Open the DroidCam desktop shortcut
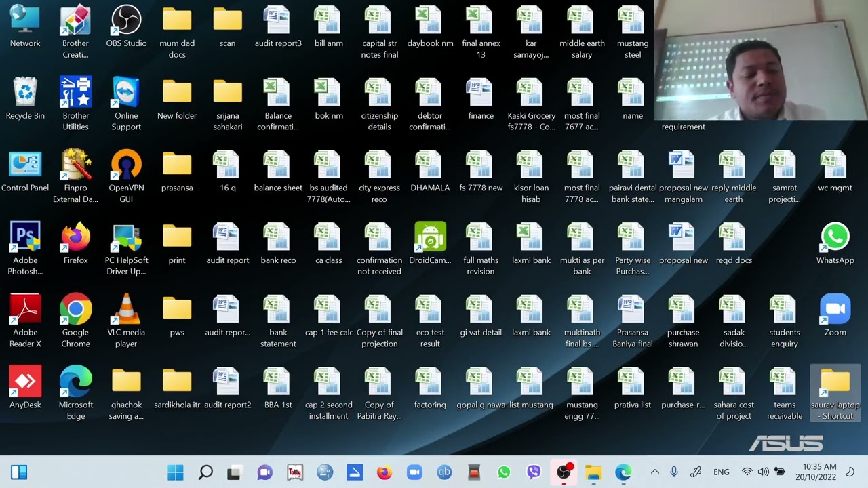 (430, 243)
